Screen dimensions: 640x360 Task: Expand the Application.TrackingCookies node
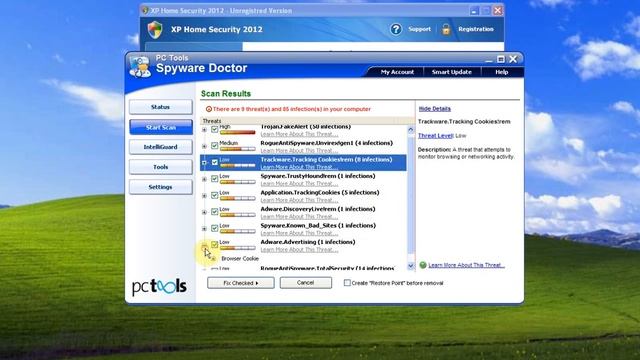tap(204, 196)
